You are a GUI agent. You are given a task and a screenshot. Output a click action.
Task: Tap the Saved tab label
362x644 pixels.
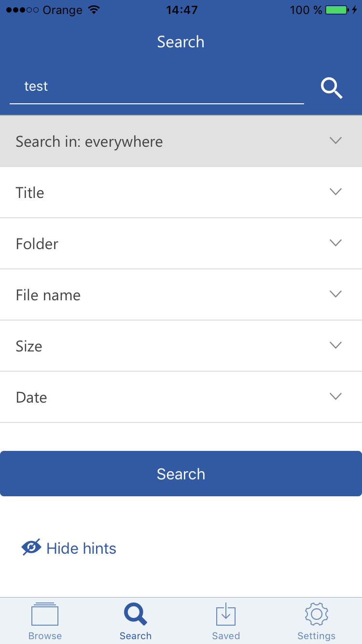click(226, 636)
